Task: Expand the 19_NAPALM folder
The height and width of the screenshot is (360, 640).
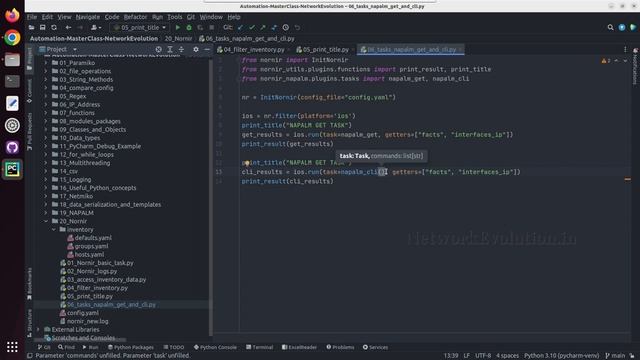Action: [x=46, y=213]
